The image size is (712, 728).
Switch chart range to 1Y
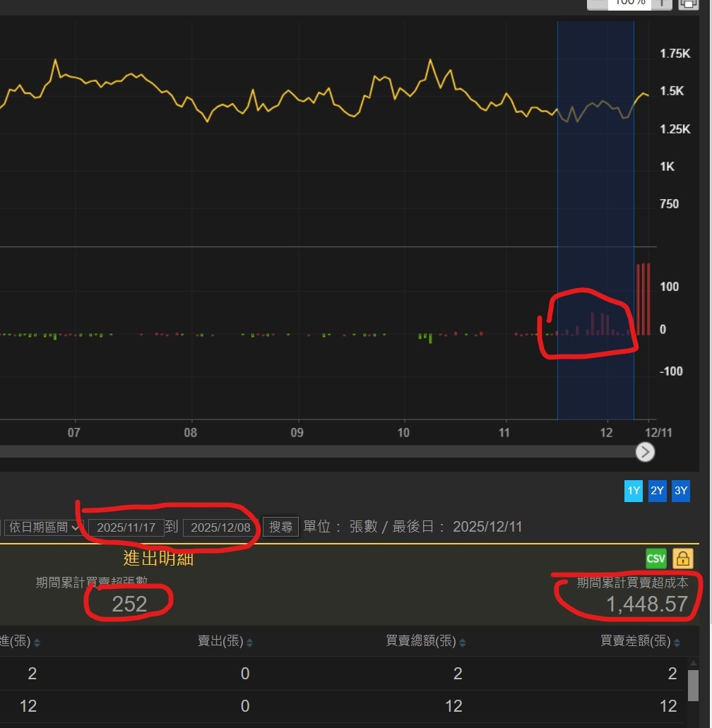(x=634, y=491)
